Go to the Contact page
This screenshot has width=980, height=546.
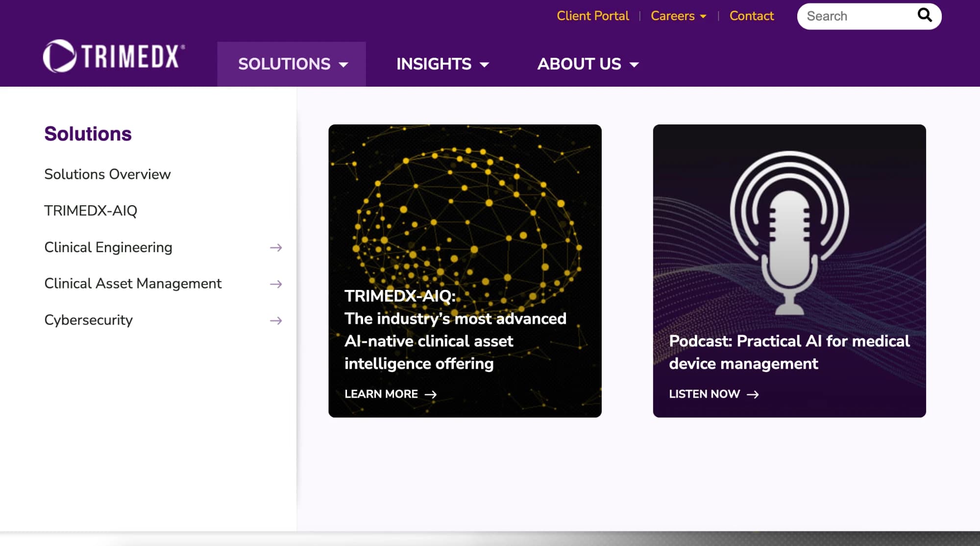[751, 16]
